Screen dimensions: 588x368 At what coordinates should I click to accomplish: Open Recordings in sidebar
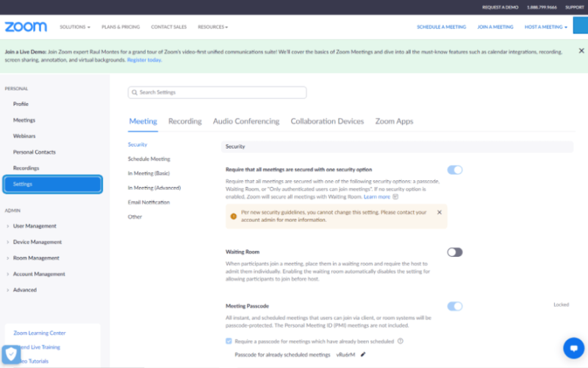[x=26, y=169]
